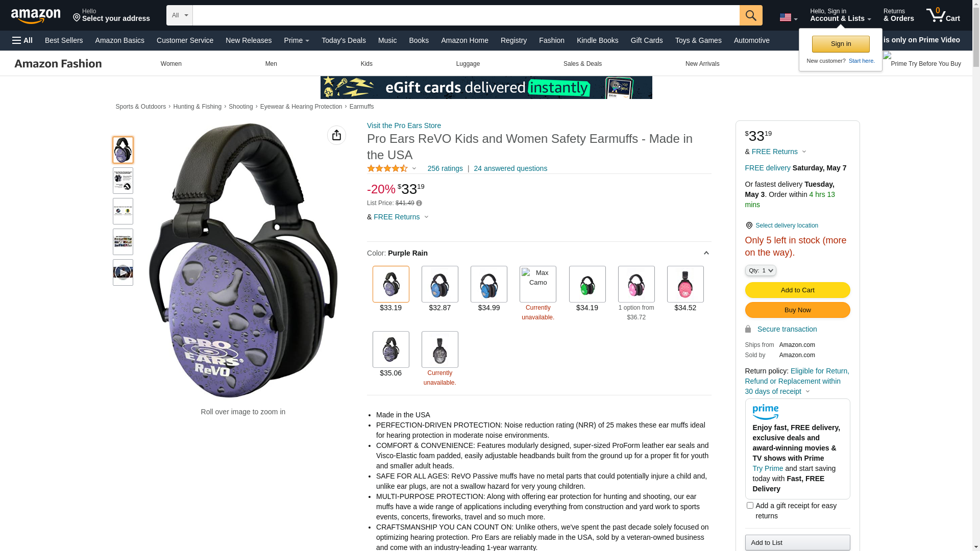
Task: Open the All hamburger menu
Action: pos(22,40)
